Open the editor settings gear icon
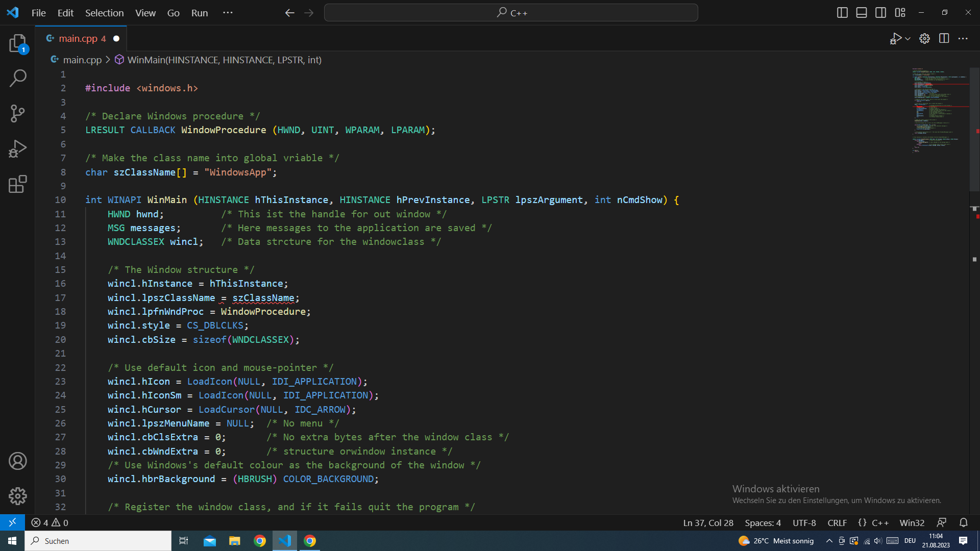Screen dimensions: 980x551 [924, 39]
